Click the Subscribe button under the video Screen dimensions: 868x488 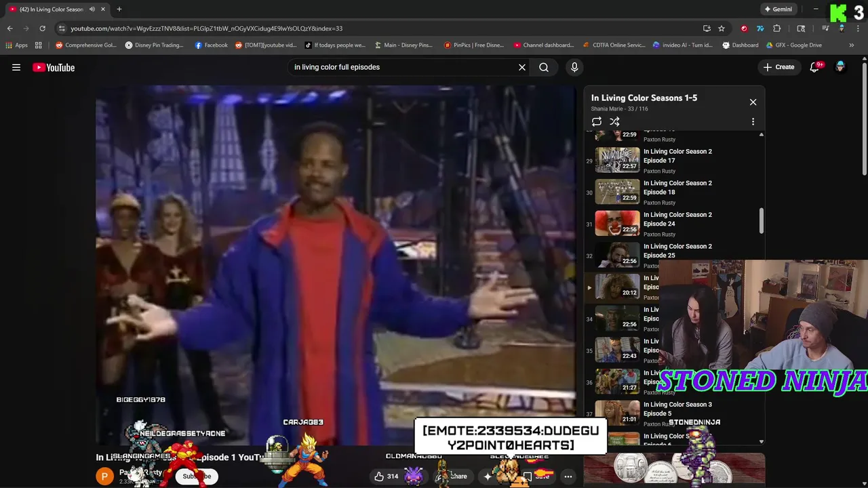click(x=196, y=476)
